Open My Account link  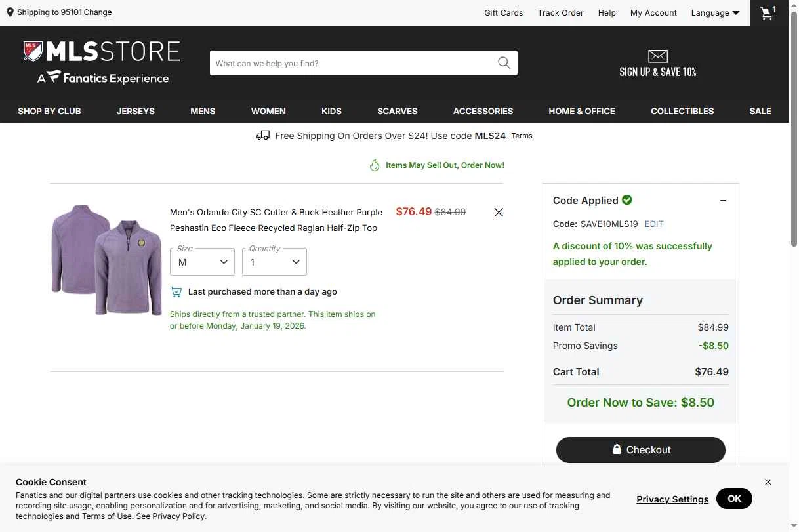[x=653, y=12]
